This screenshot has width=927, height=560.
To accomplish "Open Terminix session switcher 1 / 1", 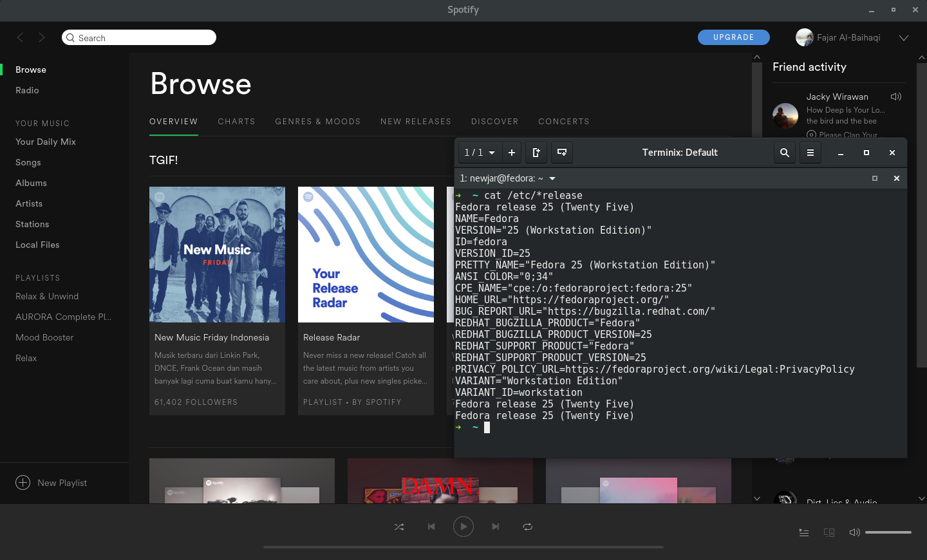I will [x=480, y=153].
